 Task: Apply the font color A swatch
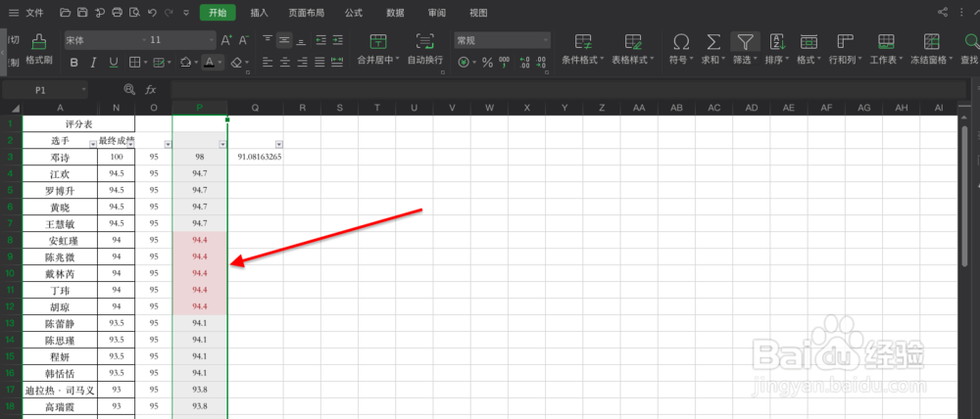[210, 63]
